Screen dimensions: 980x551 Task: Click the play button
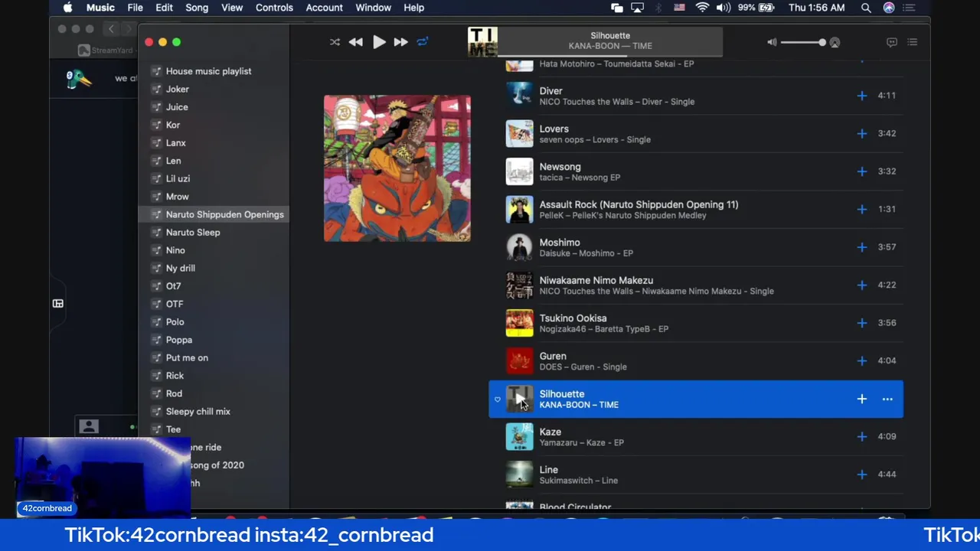point(379,42)
